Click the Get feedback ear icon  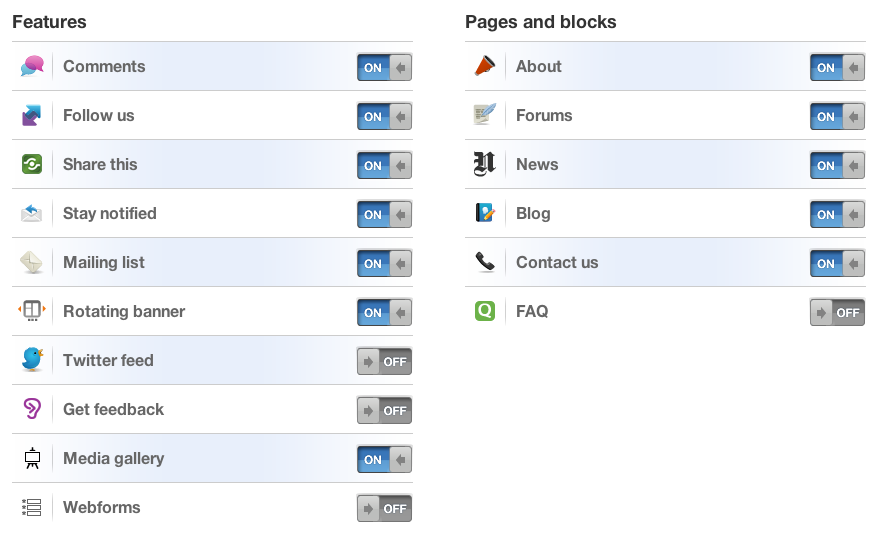click(x=32, y=409)
